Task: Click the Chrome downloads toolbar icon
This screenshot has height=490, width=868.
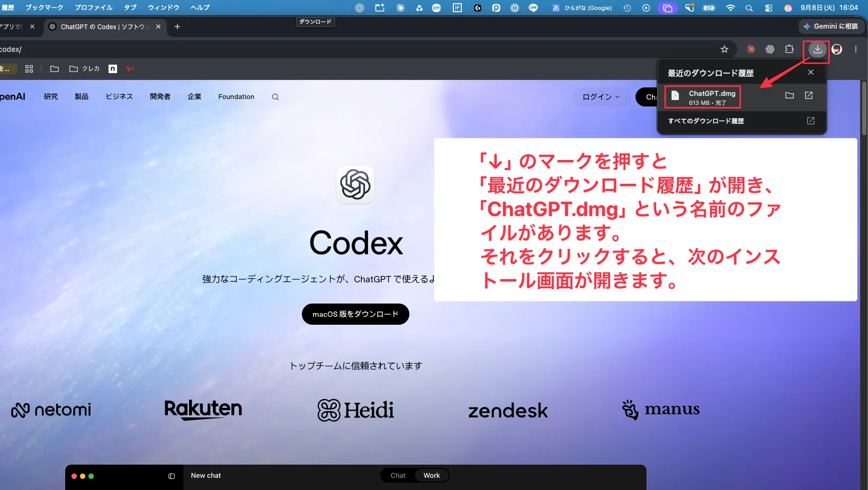Action: tap(817, 49)
